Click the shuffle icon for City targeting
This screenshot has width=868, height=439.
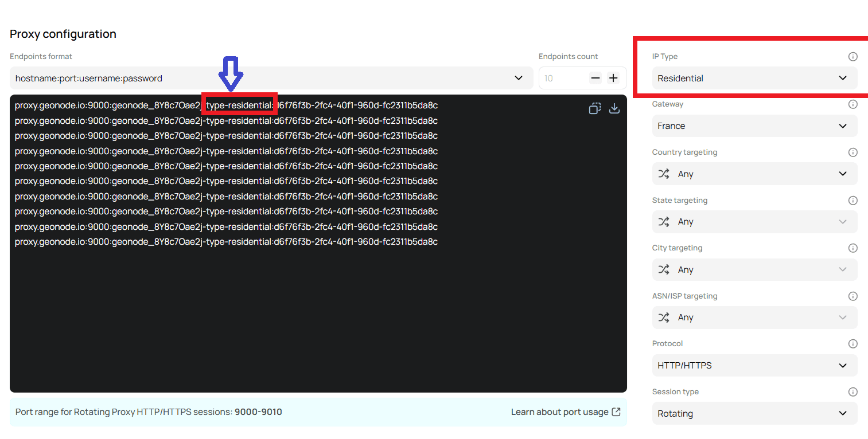tap(665, 269)
